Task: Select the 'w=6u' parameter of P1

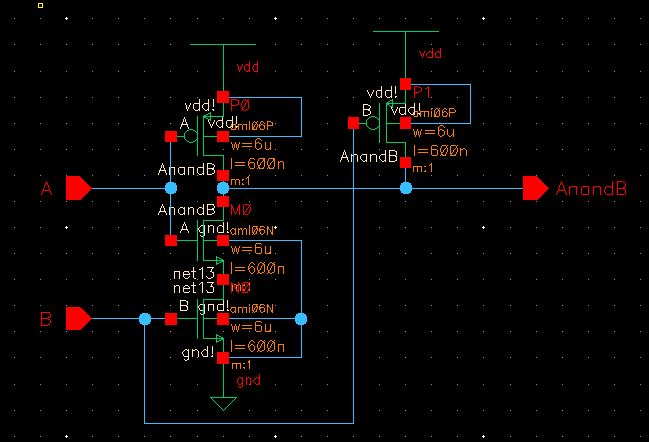Action: point(434,132)
